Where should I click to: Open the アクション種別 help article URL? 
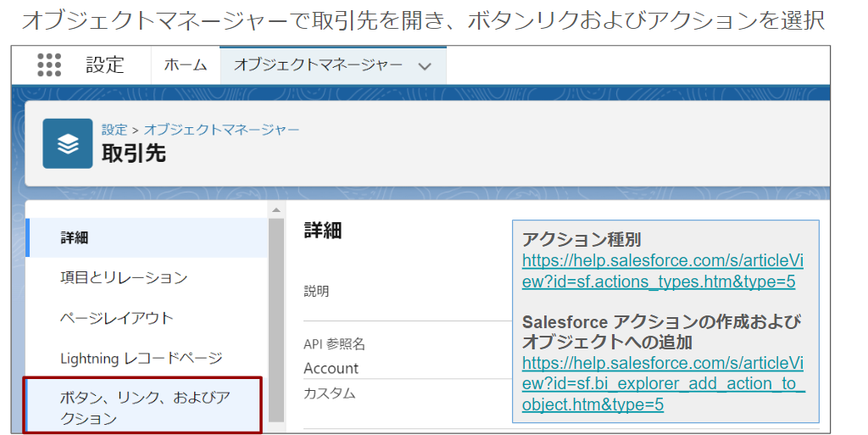663,271
